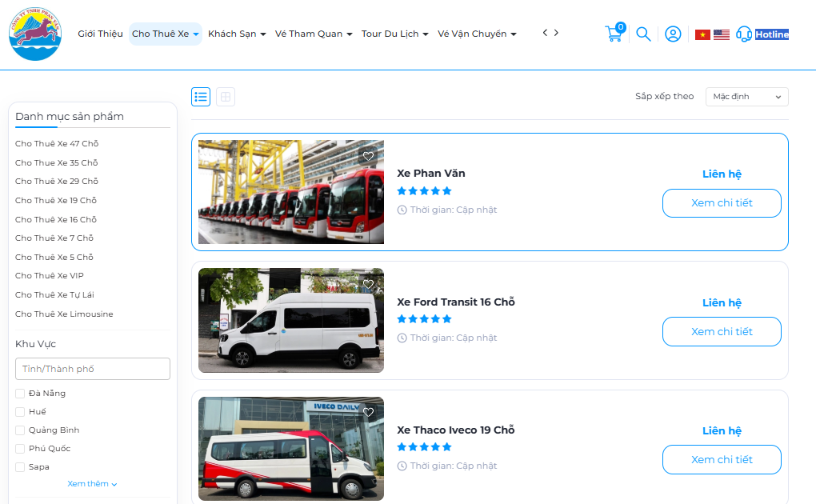Expand the Vé Vận Chuyển menu

pyautogui.click(x=477, y=34)
